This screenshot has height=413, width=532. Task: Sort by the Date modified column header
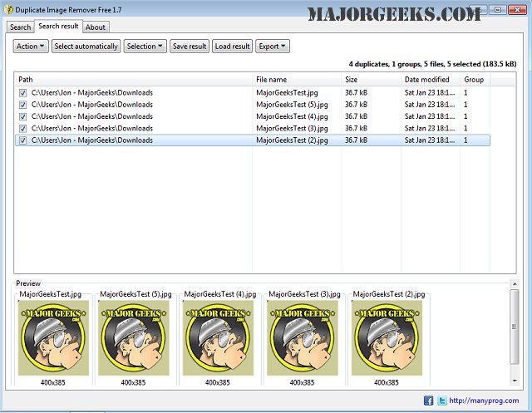pyautogui.click(x=431, y=80)
